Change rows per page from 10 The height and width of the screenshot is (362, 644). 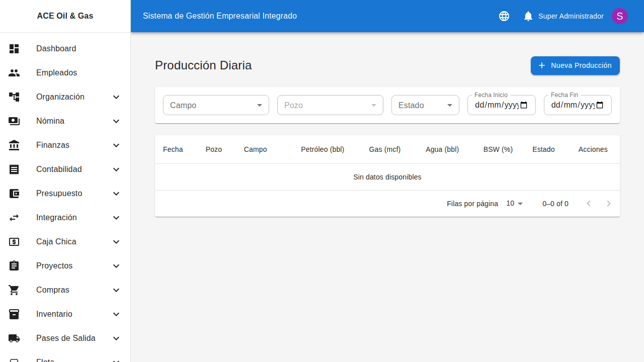[513, 204]
